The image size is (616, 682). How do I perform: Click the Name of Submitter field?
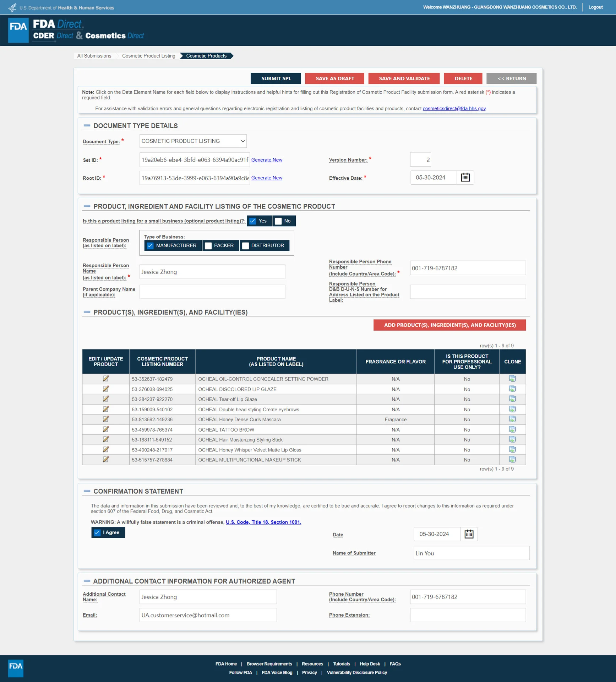coord(471,553)
